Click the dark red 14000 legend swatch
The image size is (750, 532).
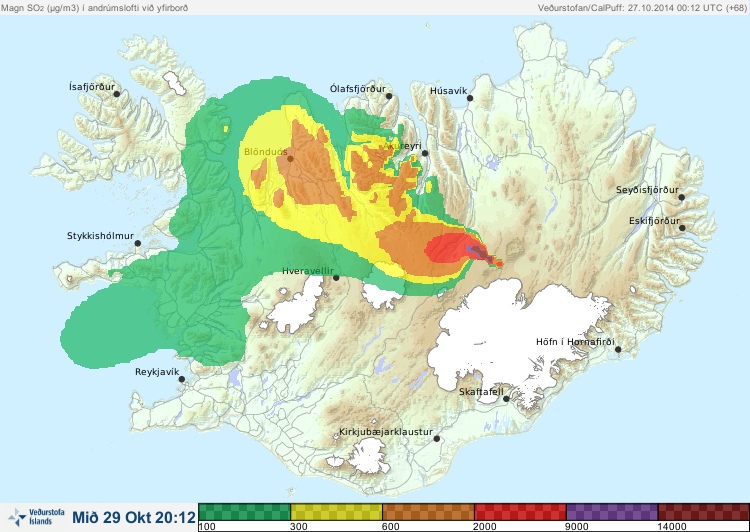[704, 512]
